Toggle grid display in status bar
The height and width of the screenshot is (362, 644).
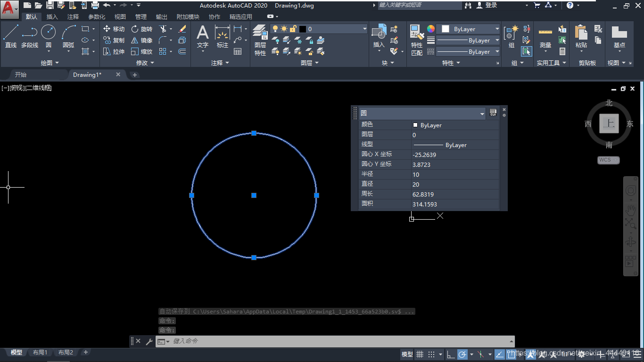[x=419, y=354]
